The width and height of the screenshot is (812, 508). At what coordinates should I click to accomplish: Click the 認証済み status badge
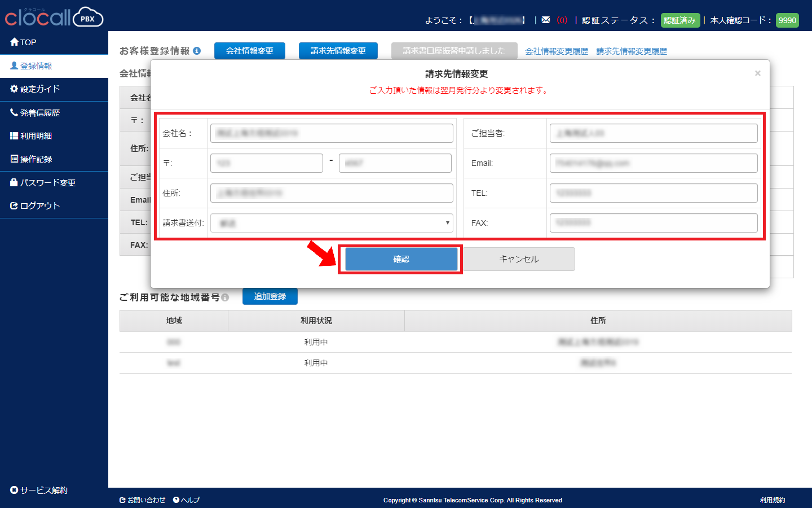pyautogui.click(x=680, y=20)
